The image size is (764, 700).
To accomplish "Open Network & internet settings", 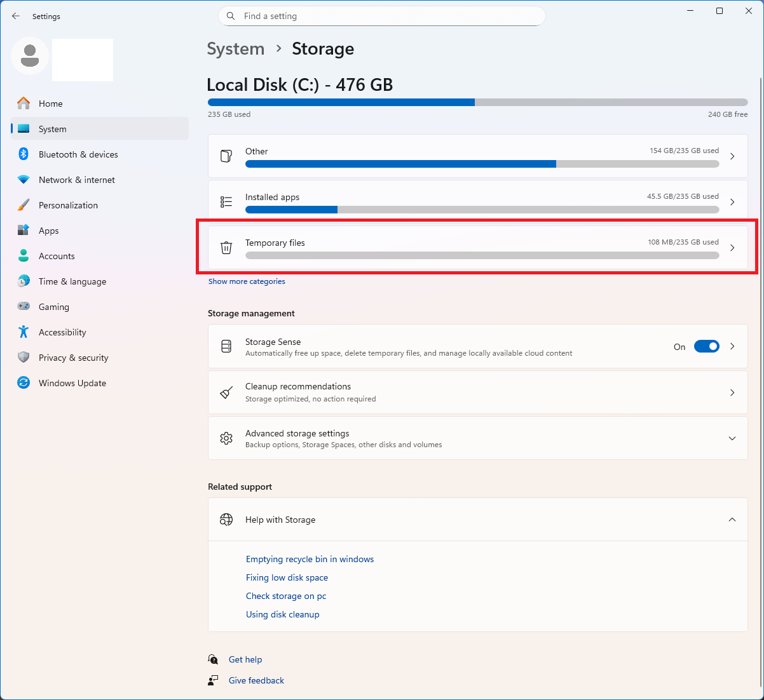I will [77, 180].
